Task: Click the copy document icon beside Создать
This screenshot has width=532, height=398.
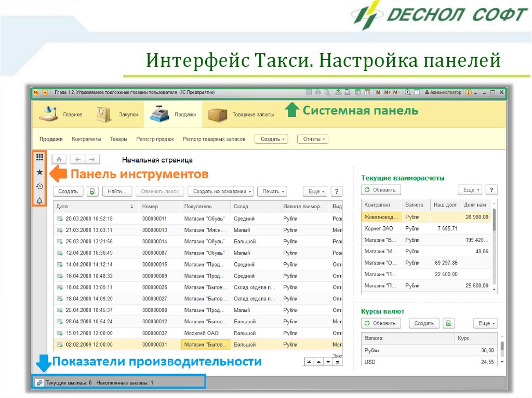Action: (92, 191)
